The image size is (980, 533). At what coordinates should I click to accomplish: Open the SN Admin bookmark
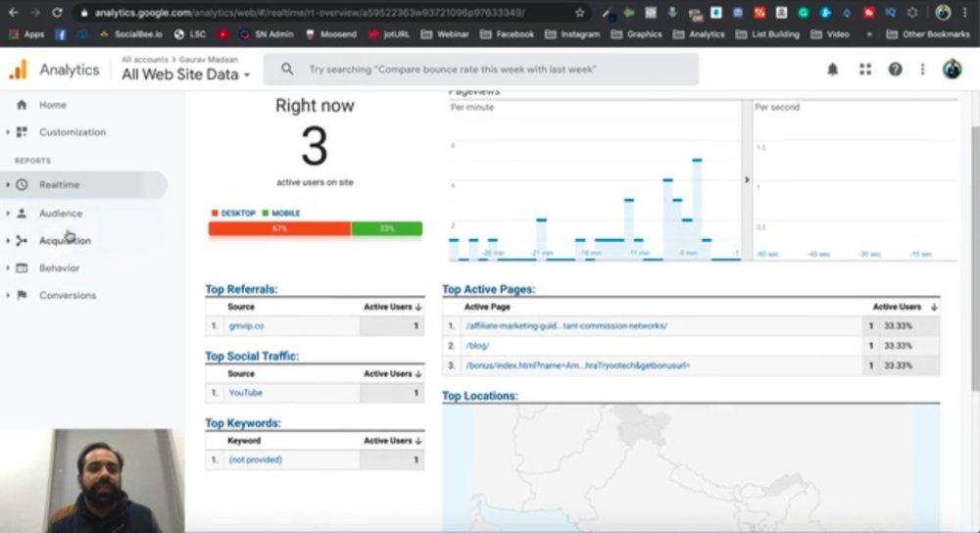pyautogui.click(x=267, y=34)
